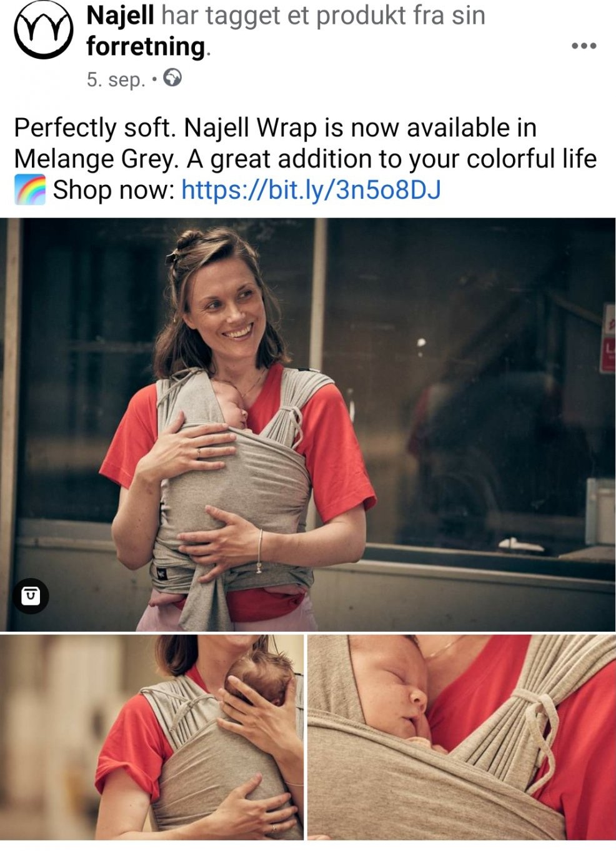Open the photo of hand cradling baby's head
Viewport: 616px width, 851px height.
click(152, 737)
